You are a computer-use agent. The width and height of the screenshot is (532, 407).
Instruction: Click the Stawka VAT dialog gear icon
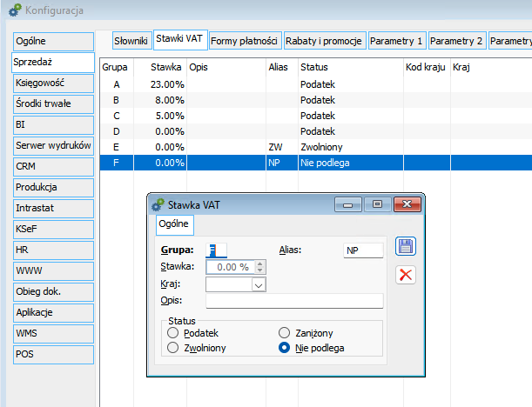pos(158,205)
